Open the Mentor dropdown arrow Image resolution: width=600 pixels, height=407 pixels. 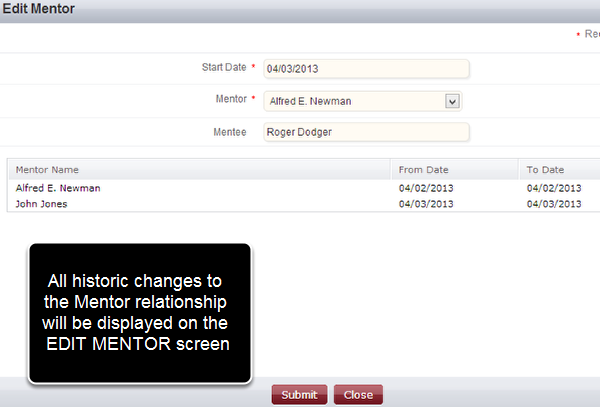(x=452, y=101)
